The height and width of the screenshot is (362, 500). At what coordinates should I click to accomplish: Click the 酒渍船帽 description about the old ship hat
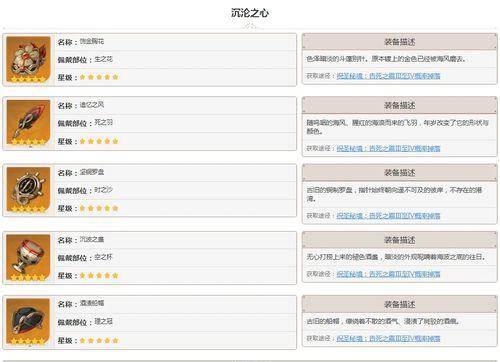tap(383, 321)
